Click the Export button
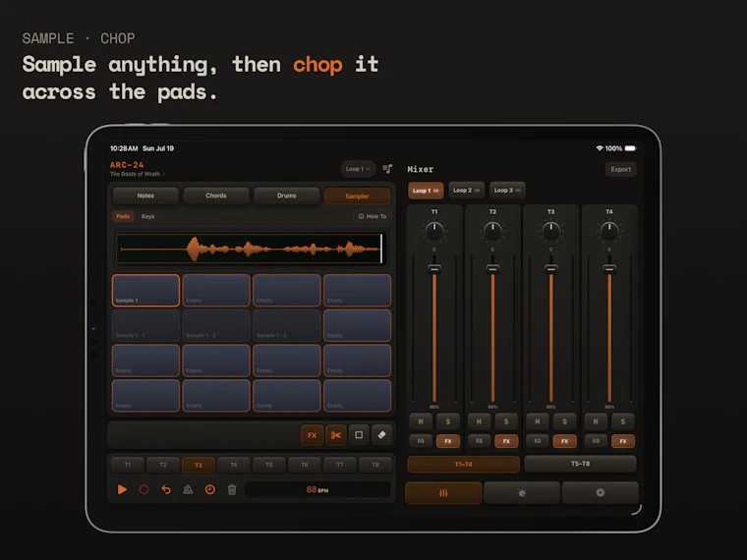The width and height of the screenshot is (747, 560). (621, 170)
